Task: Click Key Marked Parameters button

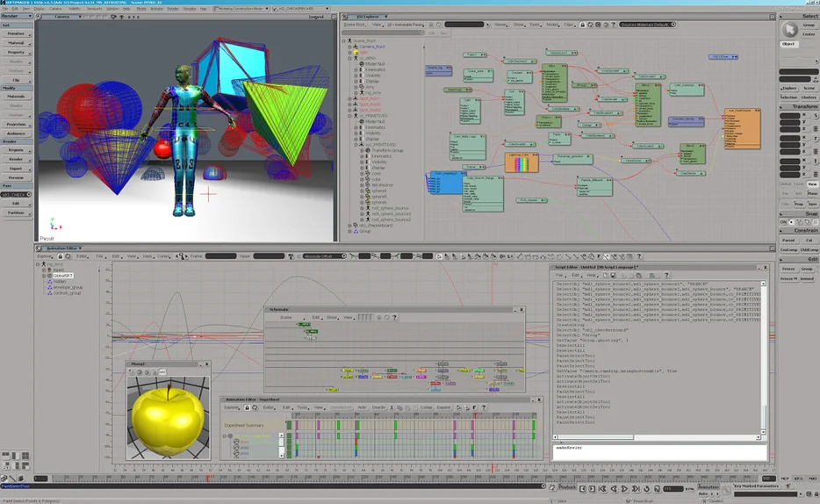Action: (756, 486)
